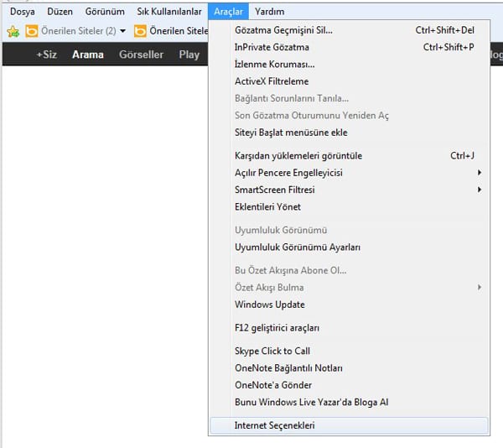The height and width of the screenshot is (448, 503).
Task: Toggle ActiveX Filtreleme
Action: 349,81
